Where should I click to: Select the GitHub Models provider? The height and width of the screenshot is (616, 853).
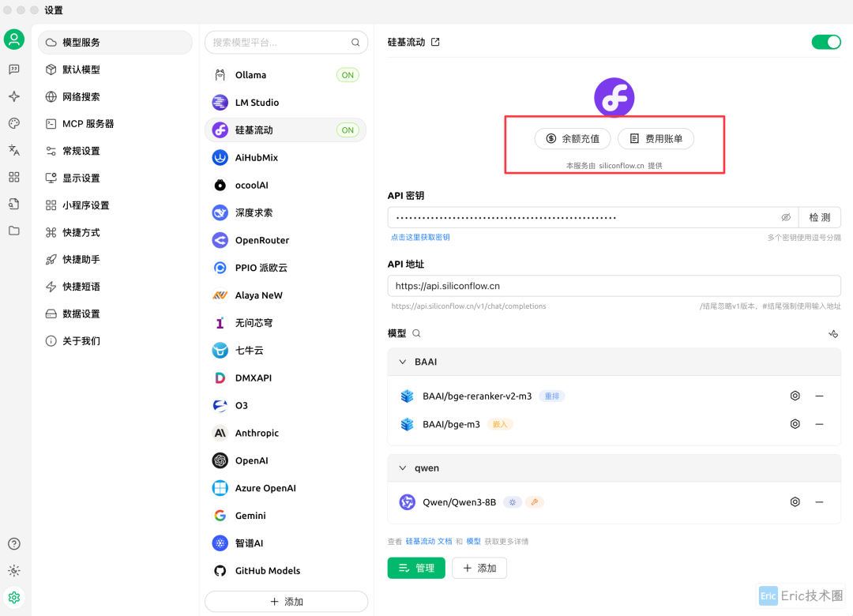[x=286, y=571]
